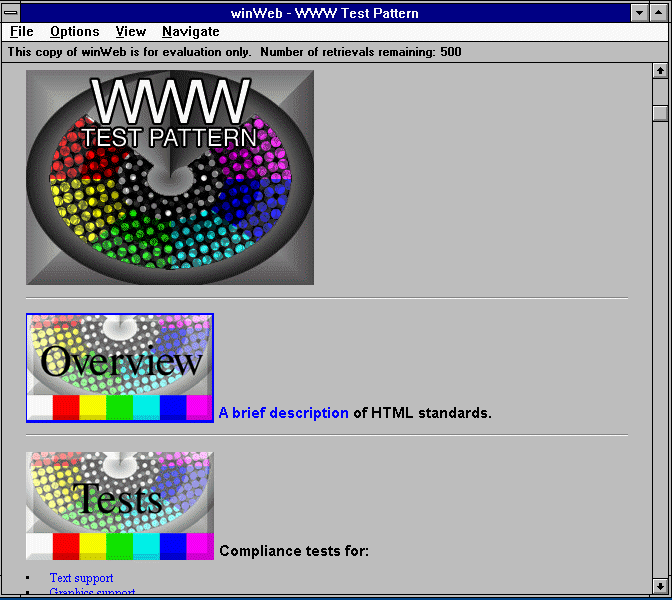Open the Options menu

click(74, 32)
